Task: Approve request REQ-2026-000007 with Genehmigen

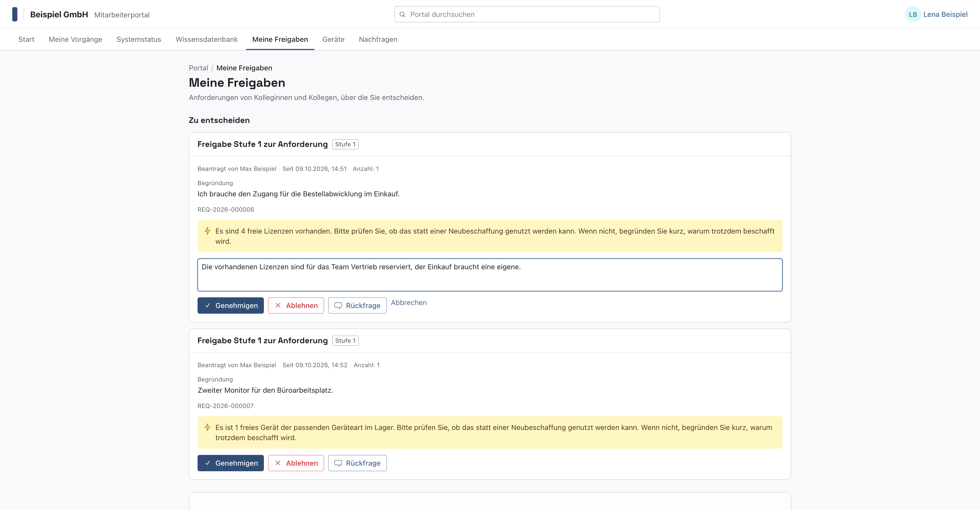Action: pos(230,463)
